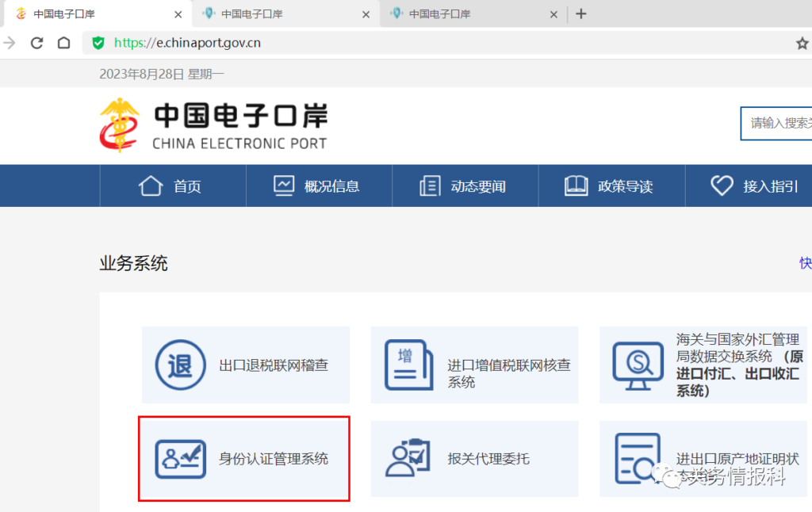Click the blue 快 link at right edge
The width and height of the screenshot is (812, 512).
click(x=806, y=263)
